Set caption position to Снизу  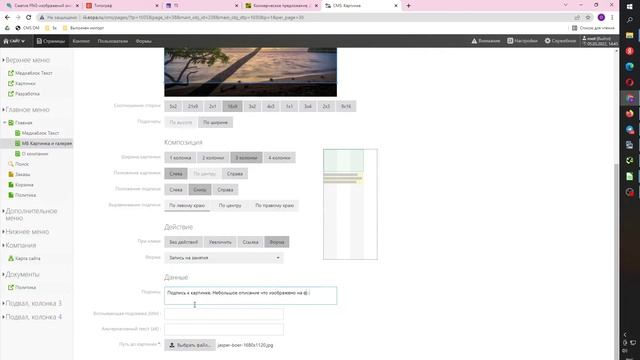point(200,189)
